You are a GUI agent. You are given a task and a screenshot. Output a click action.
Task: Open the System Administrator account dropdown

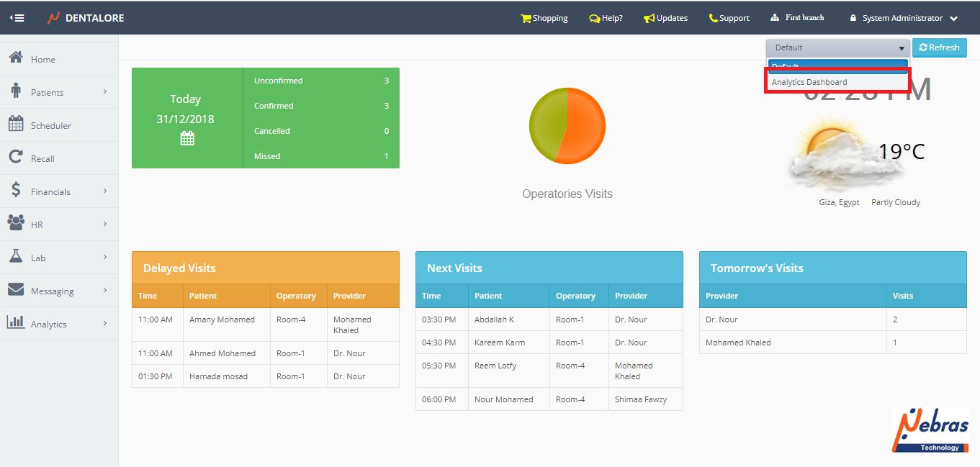pos(904,18)
